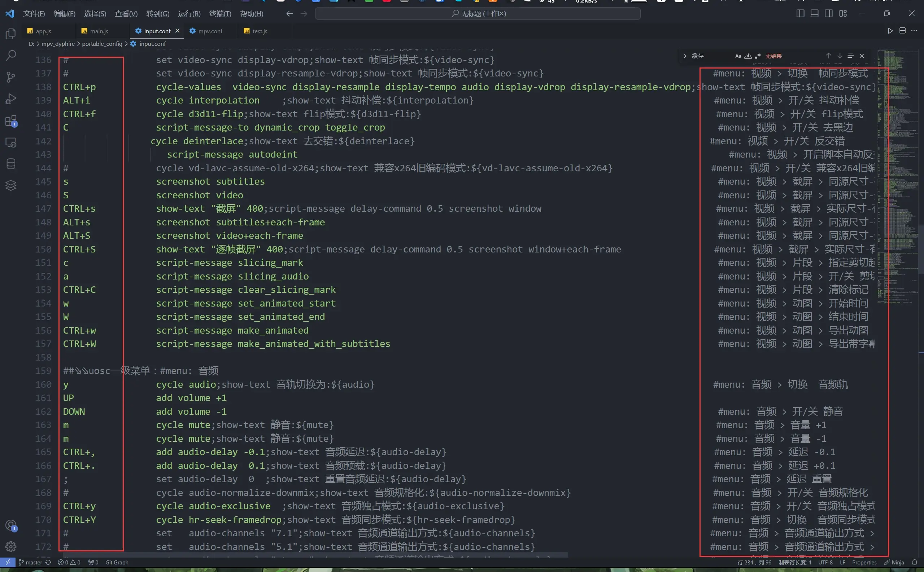Click the Search icon in activity bar

pos(10,56)
